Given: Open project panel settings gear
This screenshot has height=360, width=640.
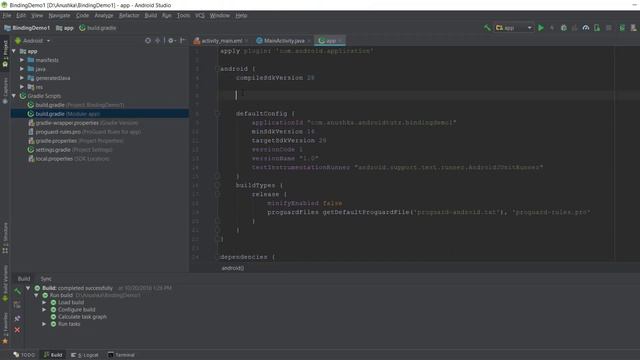Looking at the screenshot, I should click(x=171, y=40).
